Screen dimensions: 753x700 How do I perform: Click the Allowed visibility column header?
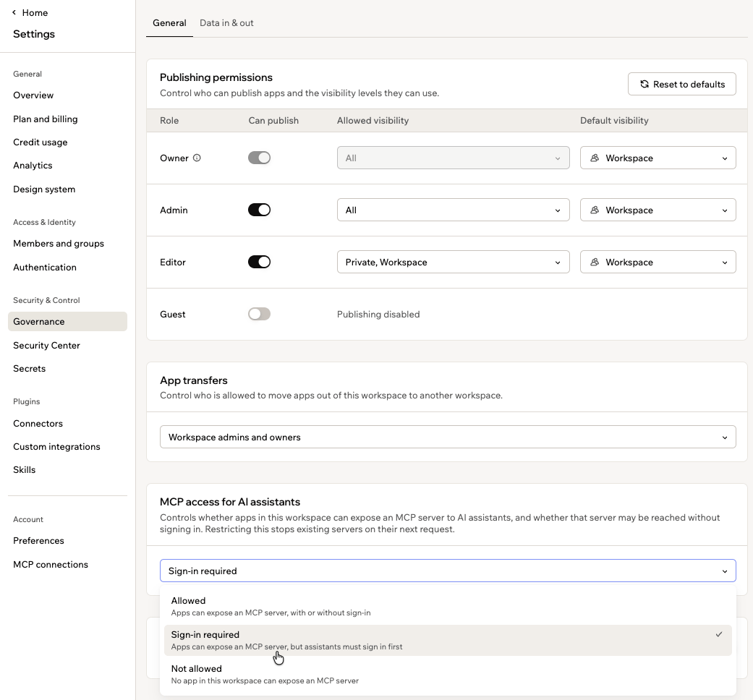(373, 121)
